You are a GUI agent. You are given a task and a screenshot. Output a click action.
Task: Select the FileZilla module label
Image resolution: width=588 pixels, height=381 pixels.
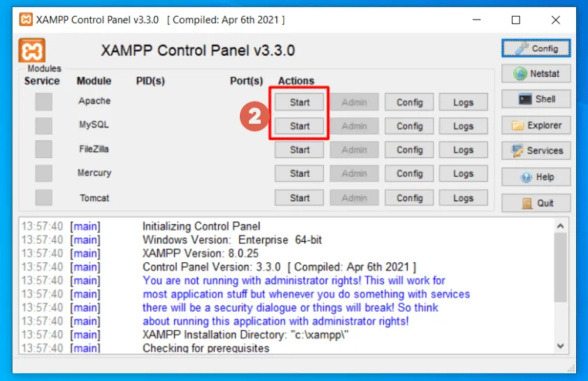[x=94, y=149]
